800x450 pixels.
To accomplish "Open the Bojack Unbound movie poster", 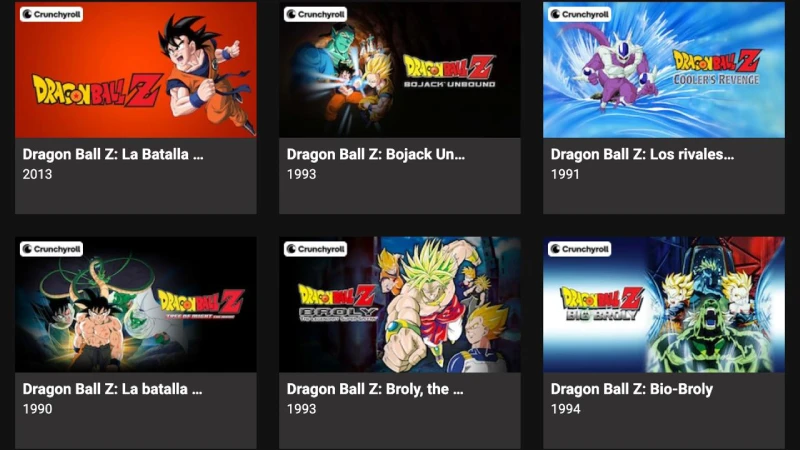I will click(x=400, y=70).
